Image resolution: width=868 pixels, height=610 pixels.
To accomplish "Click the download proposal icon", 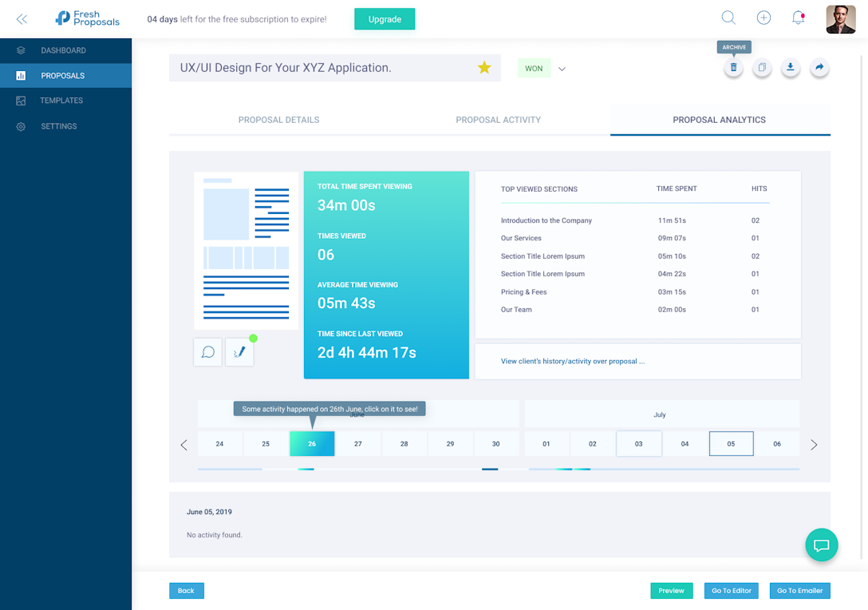I will point(790,68).
